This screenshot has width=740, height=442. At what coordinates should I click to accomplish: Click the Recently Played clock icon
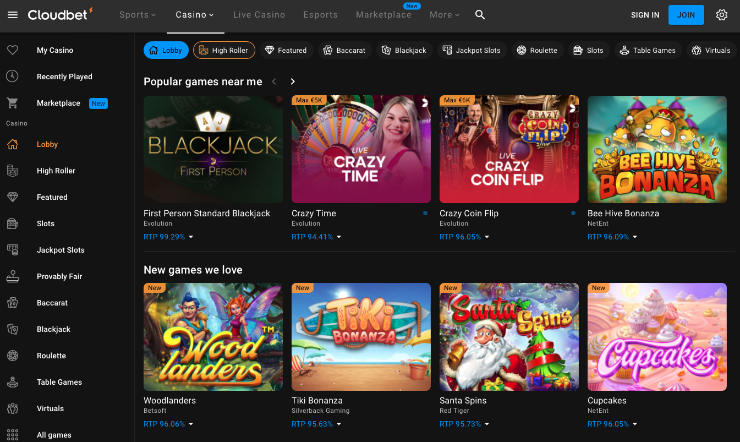[13, 76]
